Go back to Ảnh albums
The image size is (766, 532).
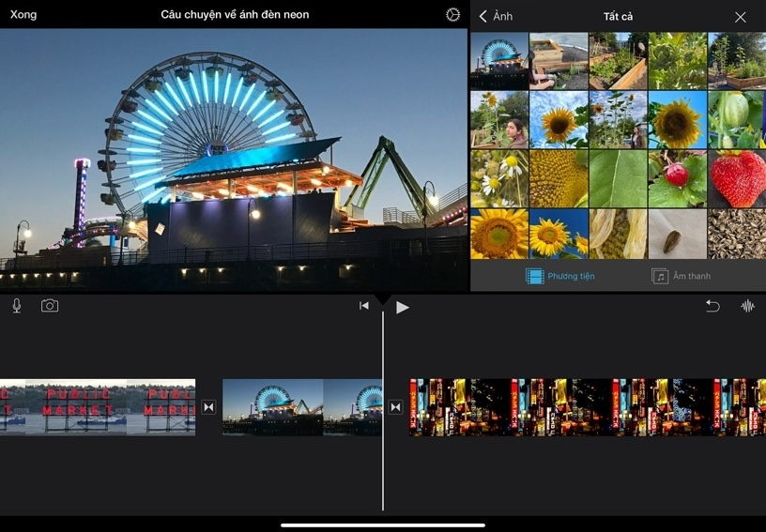click(496, 17)
